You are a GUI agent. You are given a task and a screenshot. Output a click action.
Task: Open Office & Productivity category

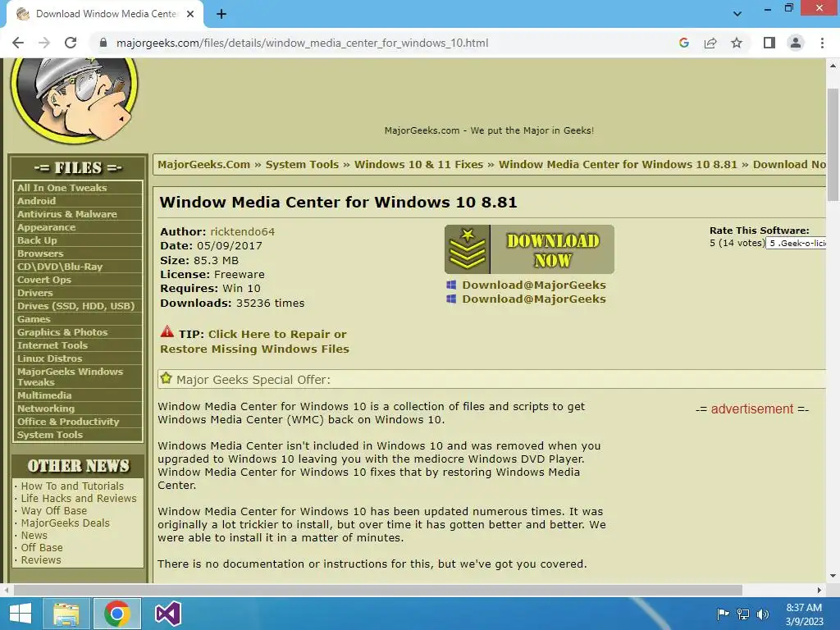coord(68,422)
